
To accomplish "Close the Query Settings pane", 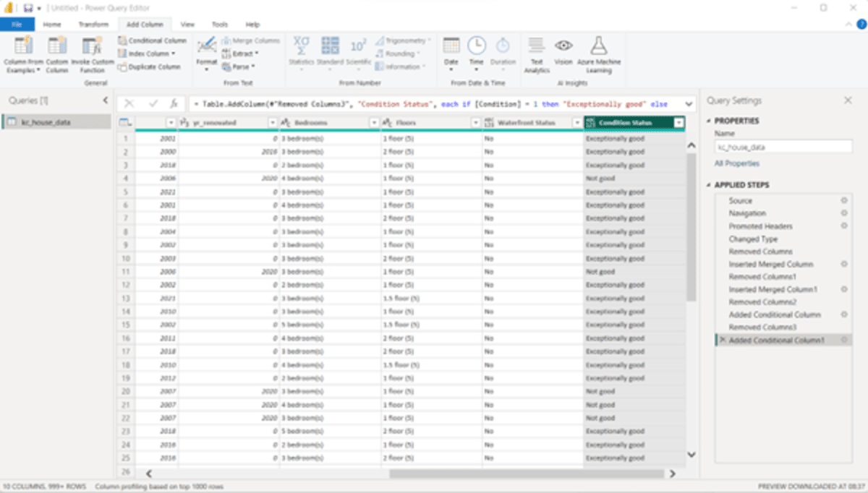I will pos(848,100).
